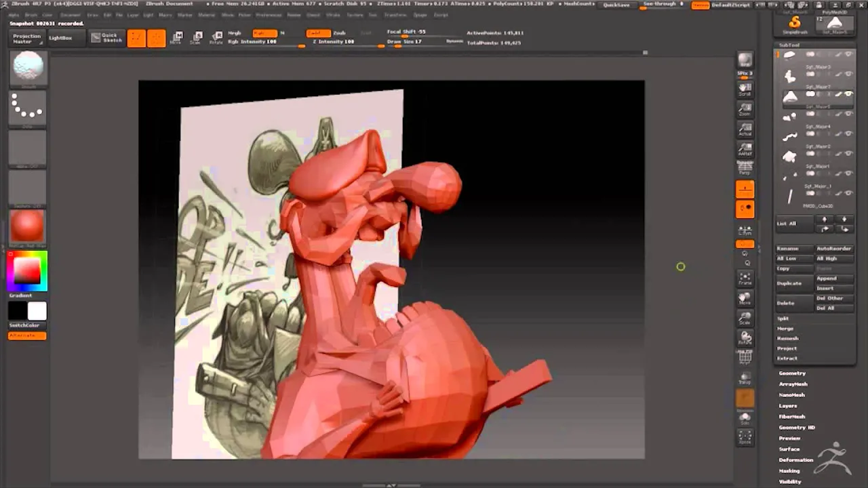
Task: Toggle the Solo mode icon
Action: (x=745, y=418)
